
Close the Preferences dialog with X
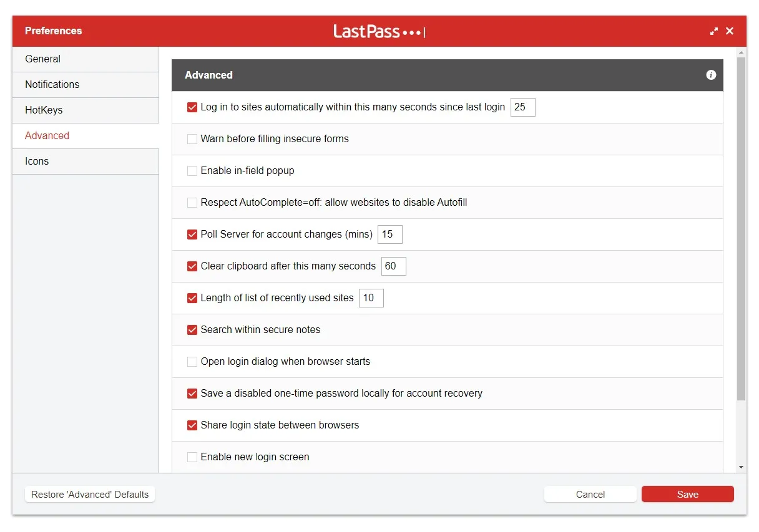point(730,31)
